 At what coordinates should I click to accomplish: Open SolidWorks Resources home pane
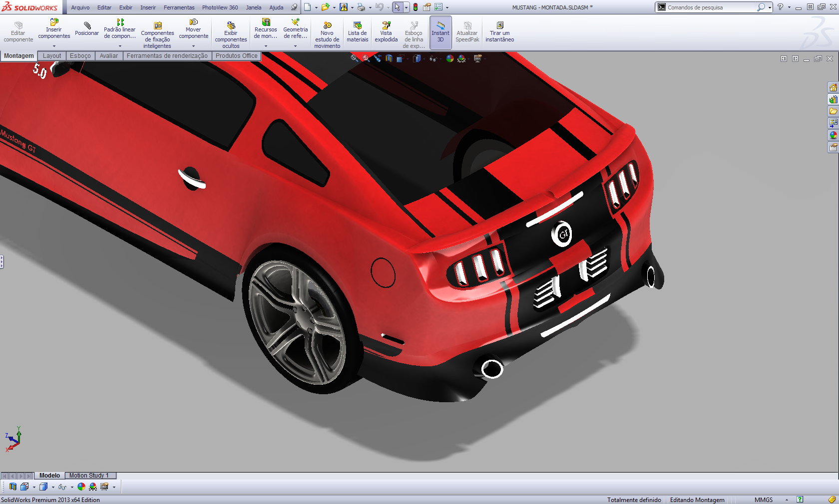pos(833,87)
